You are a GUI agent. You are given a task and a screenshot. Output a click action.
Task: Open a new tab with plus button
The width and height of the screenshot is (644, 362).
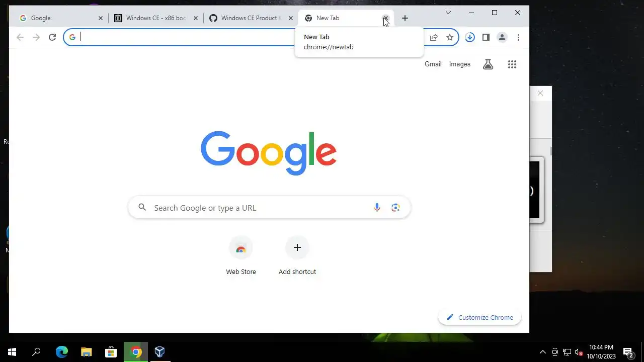coord(405,18)
